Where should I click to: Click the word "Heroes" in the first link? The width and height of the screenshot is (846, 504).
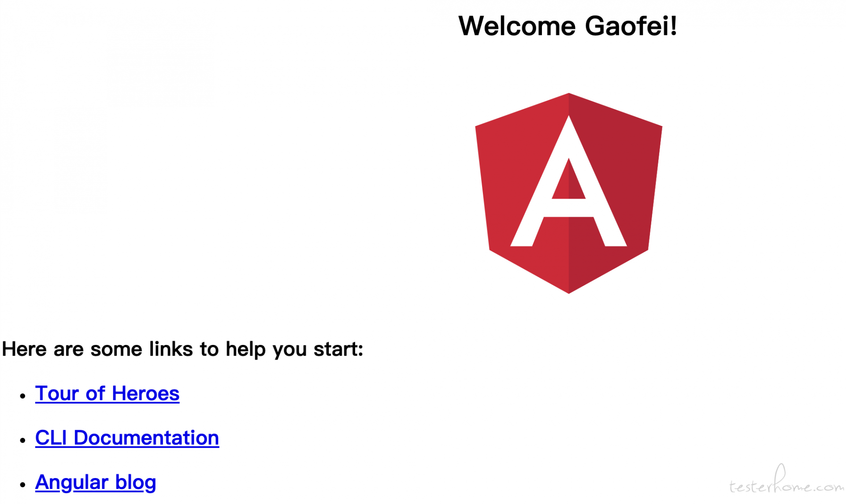point(145,393)
